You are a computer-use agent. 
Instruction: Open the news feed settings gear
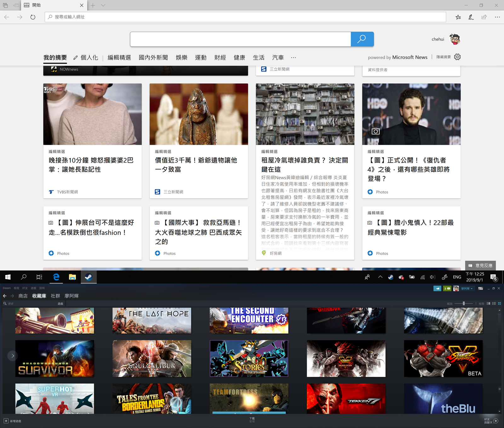pyautogui.click(x=457, y=57)
